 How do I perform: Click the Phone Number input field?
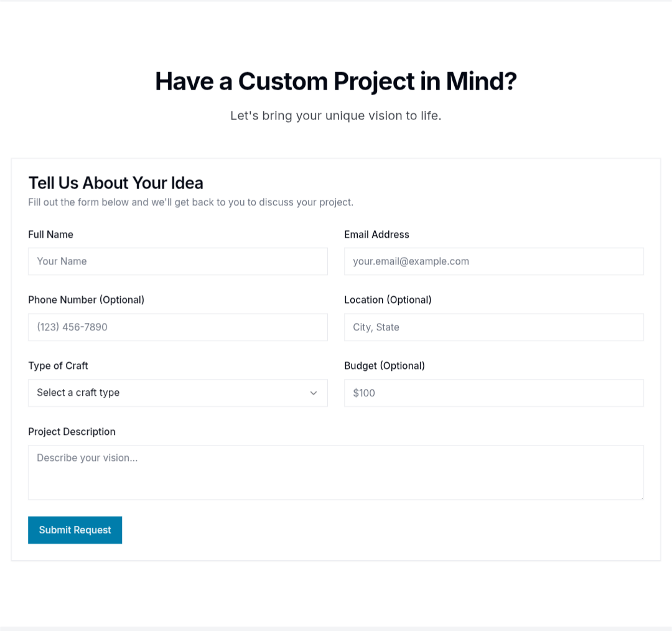pos(177,327)
